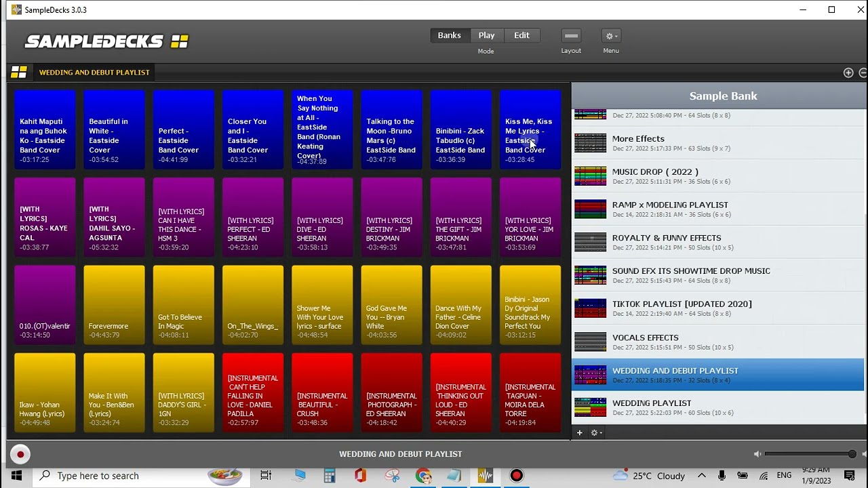Image resolution: width=868 pixels, height=488 pixels.
Task: Trigger PHOTOGRAPH - ED SHEERAN red pad
Action: tap(391, 392)
